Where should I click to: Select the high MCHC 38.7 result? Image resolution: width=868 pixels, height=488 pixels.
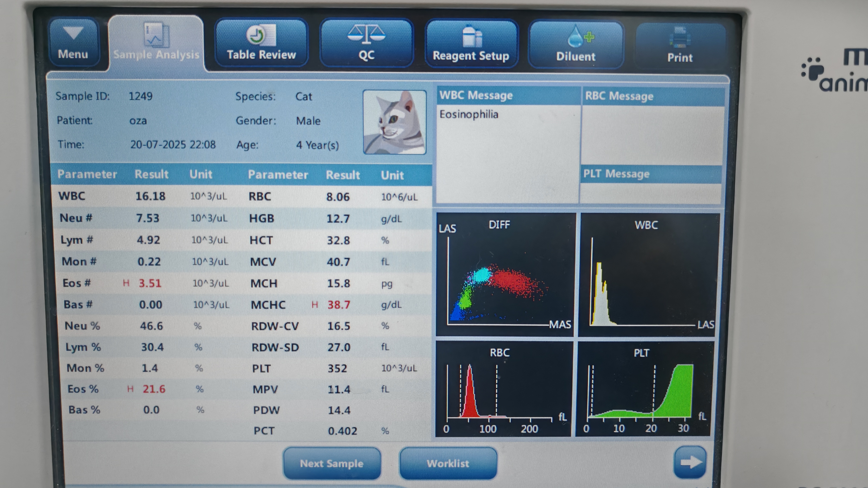point(339,305)
